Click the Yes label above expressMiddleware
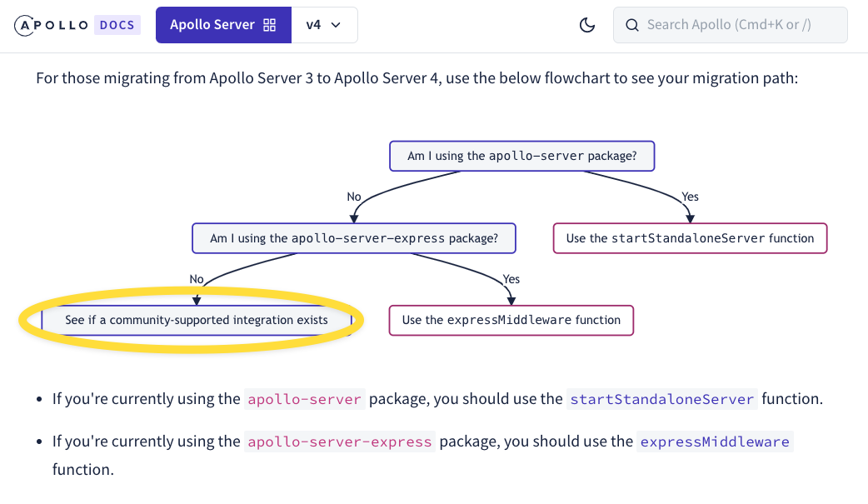 pos(511,279)
